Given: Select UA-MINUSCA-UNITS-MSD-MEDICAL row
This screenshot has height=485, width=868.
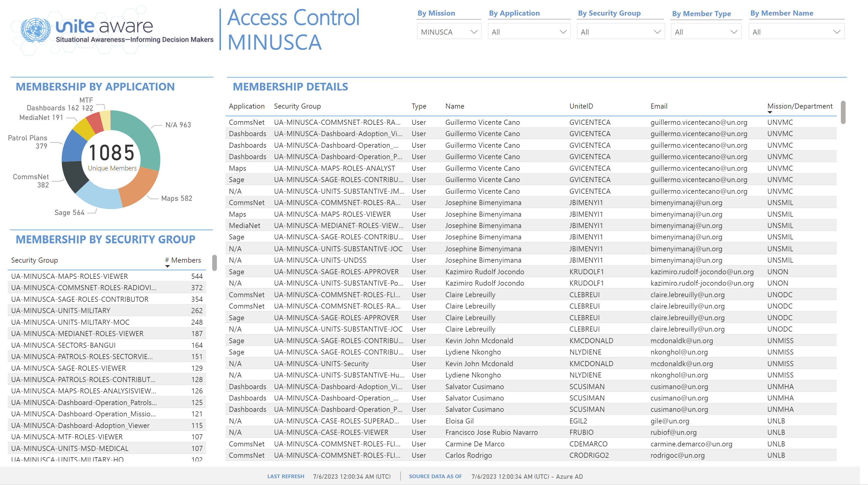Looking at the screenshot, I should tap(107, 449).
